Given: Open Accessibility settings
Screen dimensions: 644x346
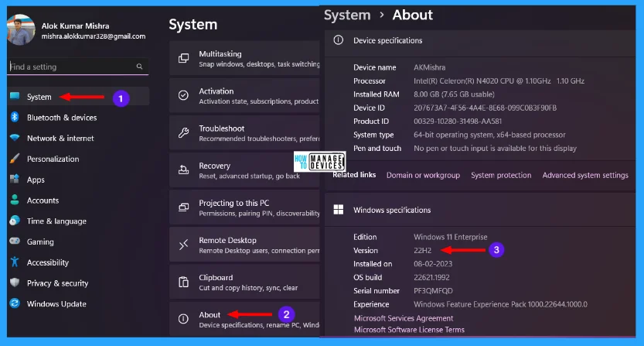Looking at the screenshot, I should 78,262.
